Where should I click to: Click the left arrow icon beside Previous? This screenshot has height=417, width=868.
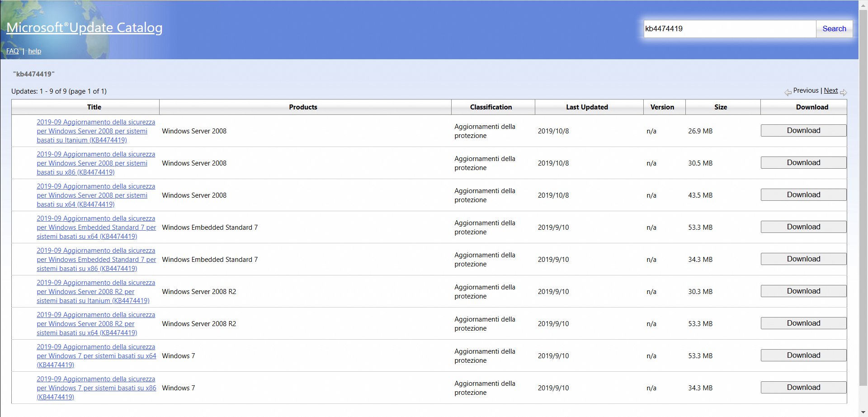[788, 92]
